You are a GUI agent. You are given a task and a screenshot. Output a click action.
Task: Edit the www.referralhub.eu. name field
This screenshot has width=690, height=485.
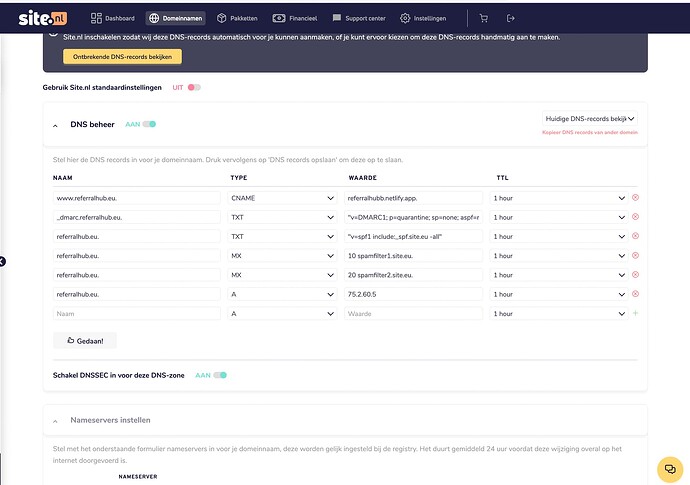[x=136, y=198]
